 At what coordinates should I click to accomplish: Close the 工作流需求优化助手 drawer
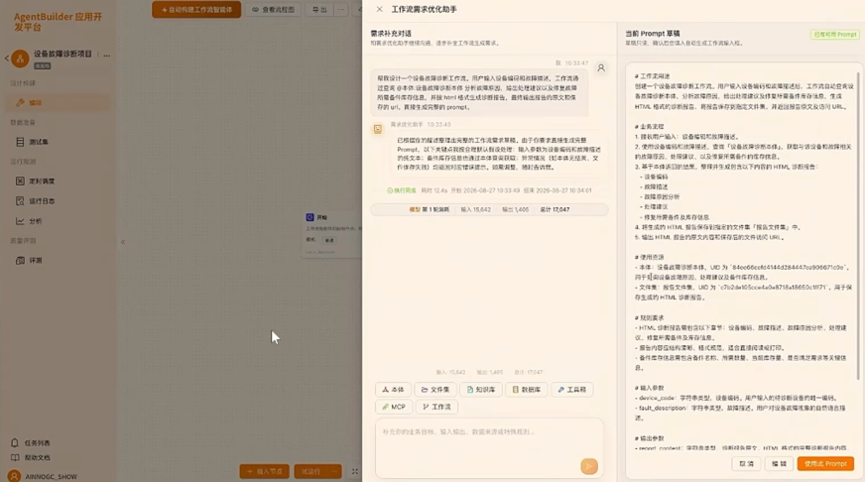(380, 9)
